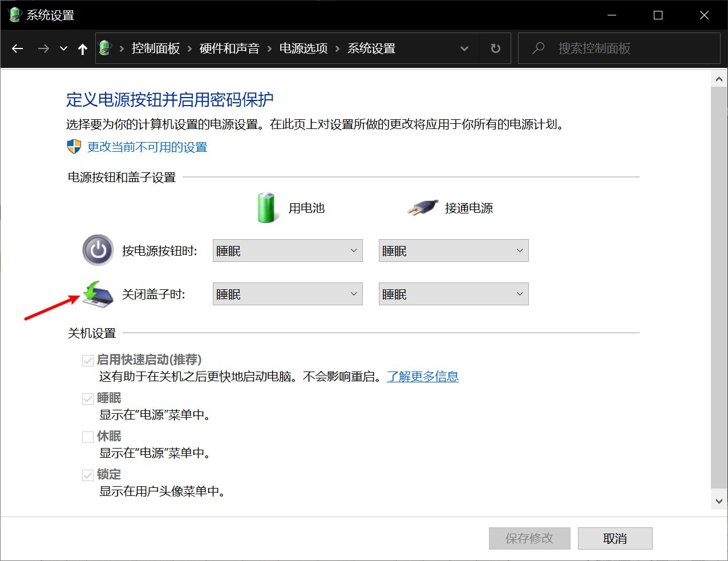Select the 系统设置 breadcrumb

(371, 49)
